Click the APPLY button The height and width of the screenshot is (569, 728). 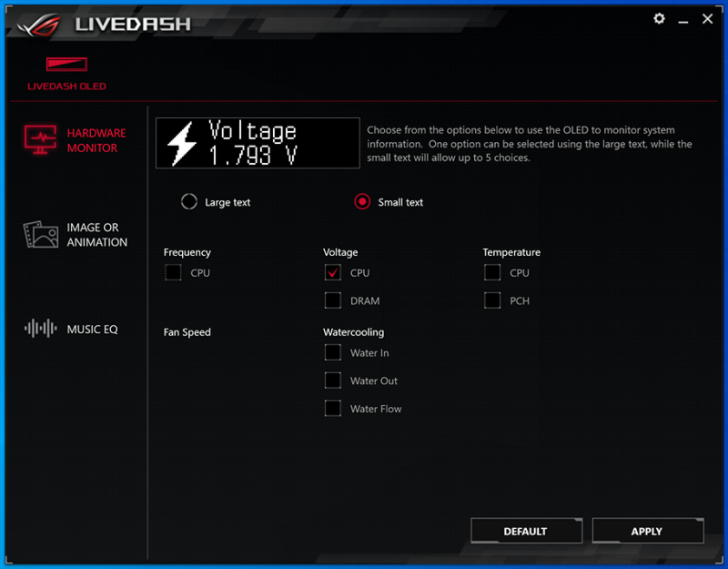(x=648, y=531)
